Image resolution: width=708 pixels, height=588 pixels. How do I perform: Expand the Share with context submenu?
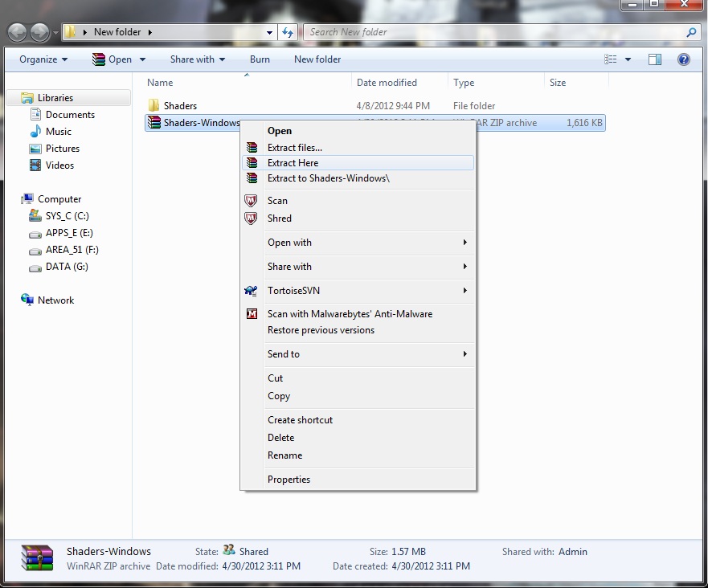464,266
